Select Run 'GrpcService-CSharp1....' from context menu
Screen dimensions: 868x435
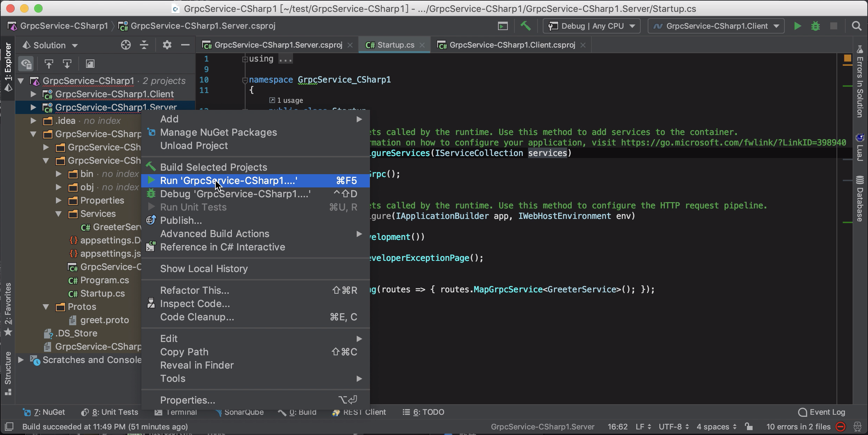point(256,180)
